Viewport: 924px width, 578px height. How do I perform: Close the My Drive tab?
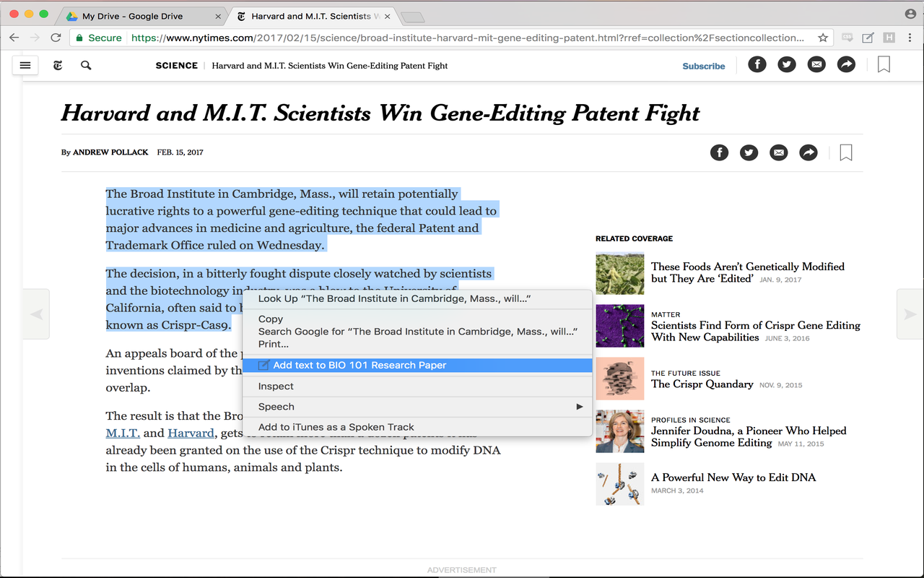(x=218, y=16)
